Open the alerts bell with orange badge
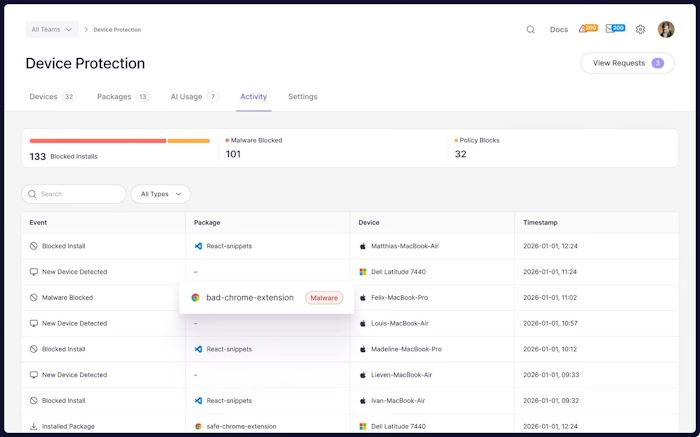 (588, 29)
